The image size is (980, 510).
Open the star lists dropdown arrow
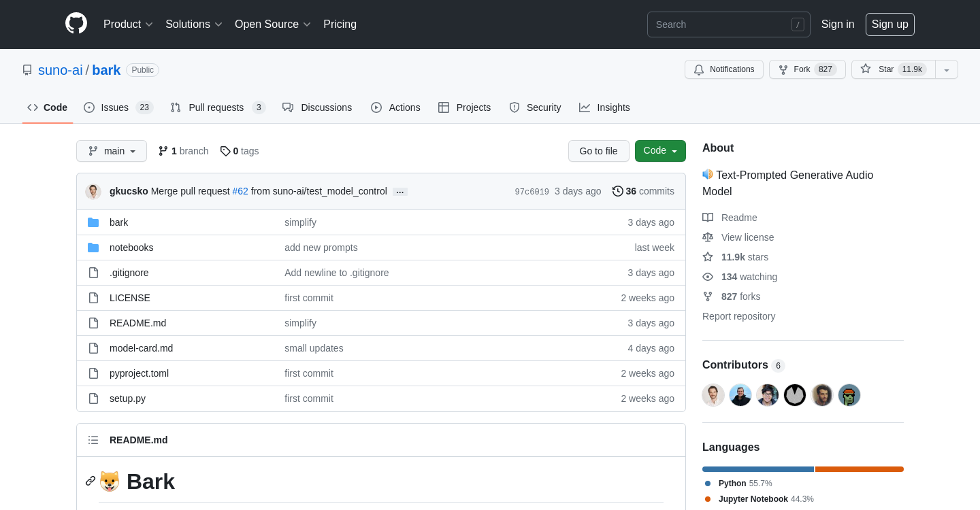point(947,69)
